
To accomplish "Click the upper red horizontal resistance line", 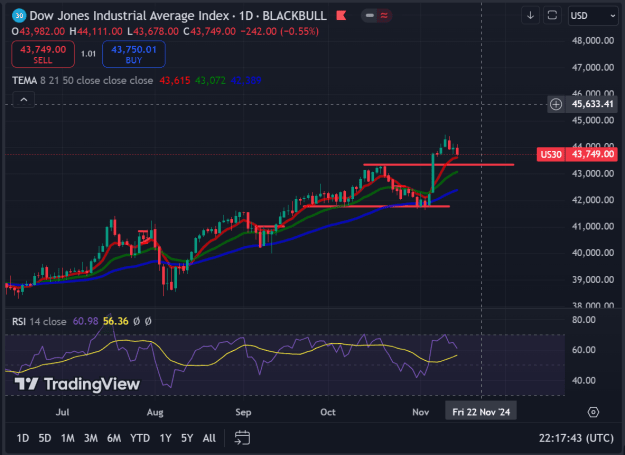I will (438, 165).
